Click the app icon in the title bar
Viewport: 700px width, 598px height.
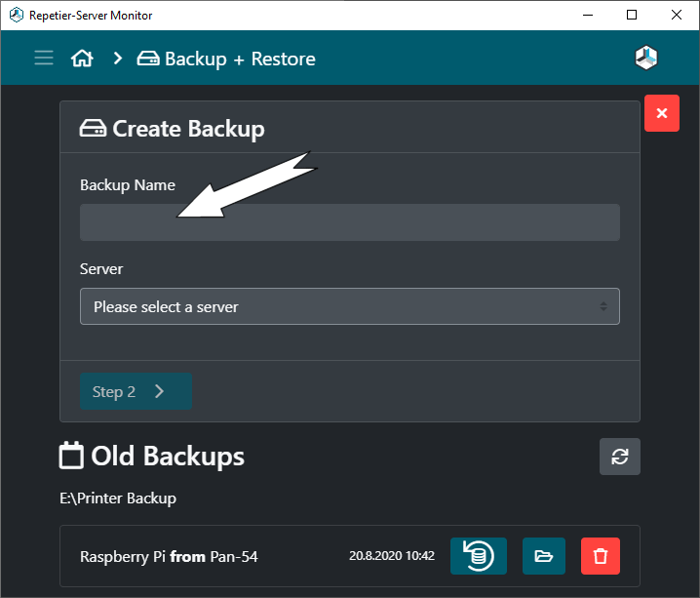pyautogui.click(x=16, y=16)
